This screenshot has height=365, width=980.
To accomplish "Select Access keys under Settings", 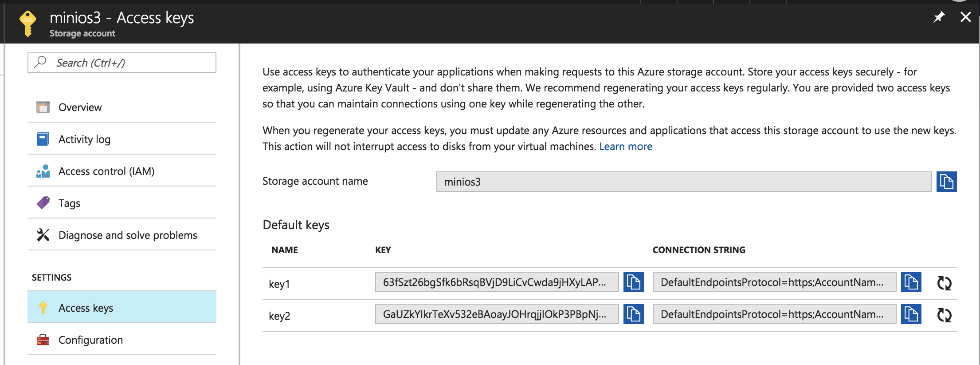I will 122,307.
